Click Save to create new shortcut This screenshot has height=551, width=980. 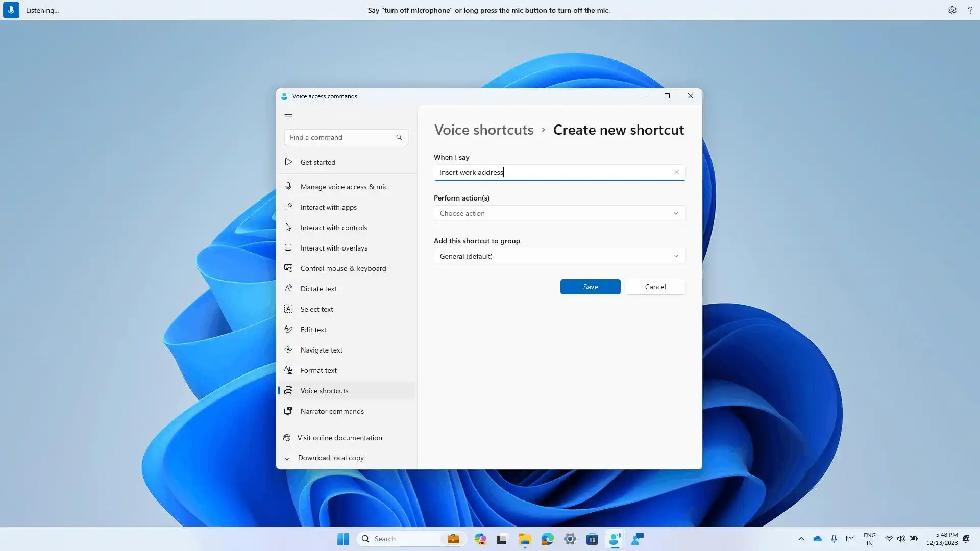[590, 287]
